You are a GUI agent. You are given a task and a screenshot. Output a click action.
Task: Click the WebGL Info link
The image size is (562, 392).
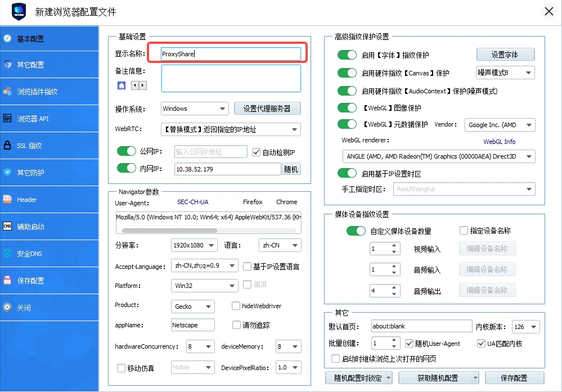click(500, 142)
